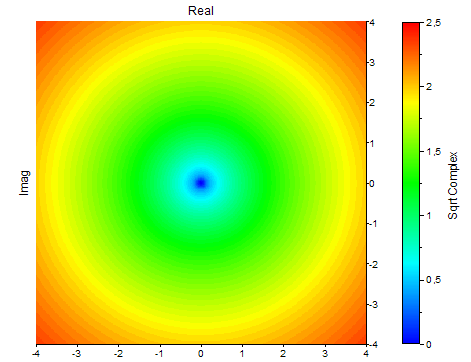Click right axis tick label 3

[372, 63]
